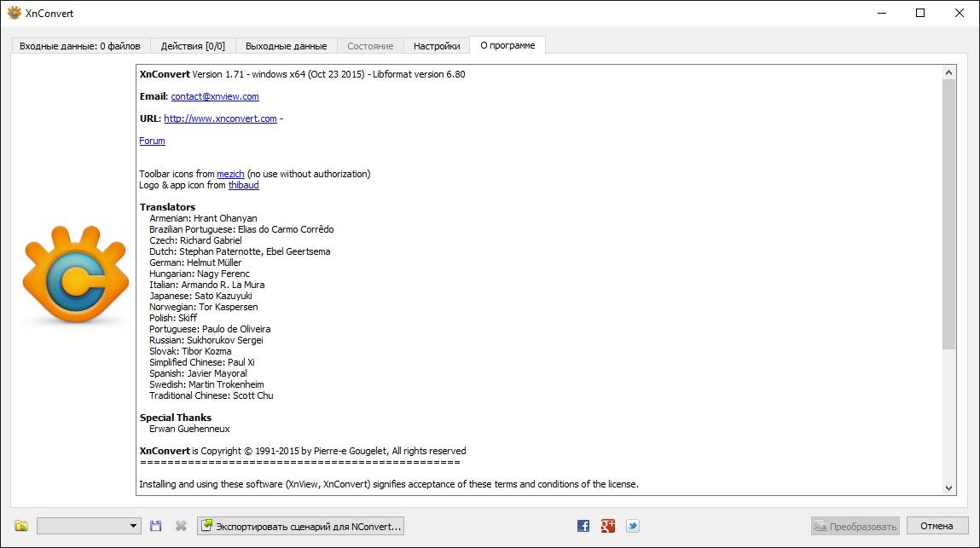The width and height of the screenshot is (980, 548).
Task: Click the copyright 1991-2015 line
Action: [303, 451]
